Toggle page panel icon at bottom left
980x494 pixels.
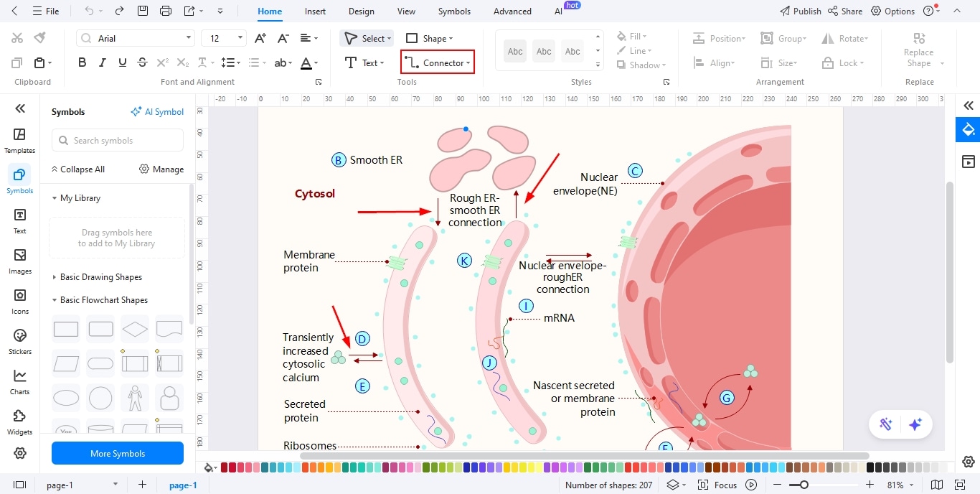pyautogui.click(x=19, y=485)
